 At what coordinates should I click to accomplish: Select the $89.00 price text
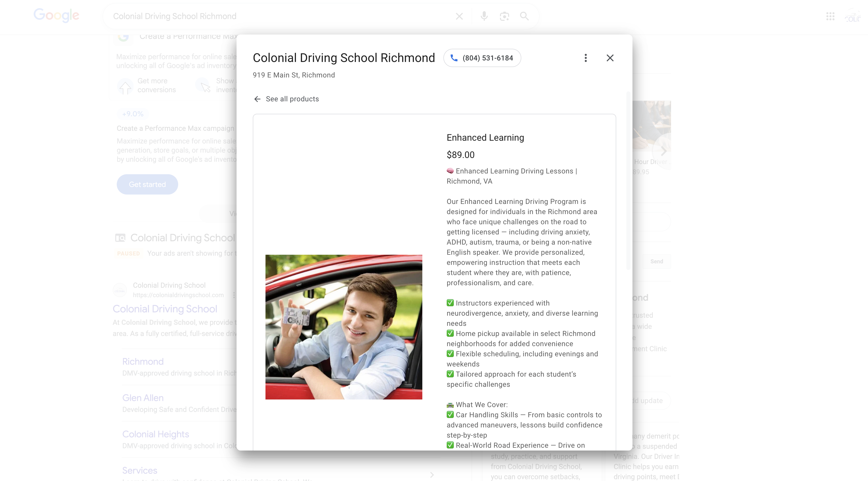click(461, 155)
